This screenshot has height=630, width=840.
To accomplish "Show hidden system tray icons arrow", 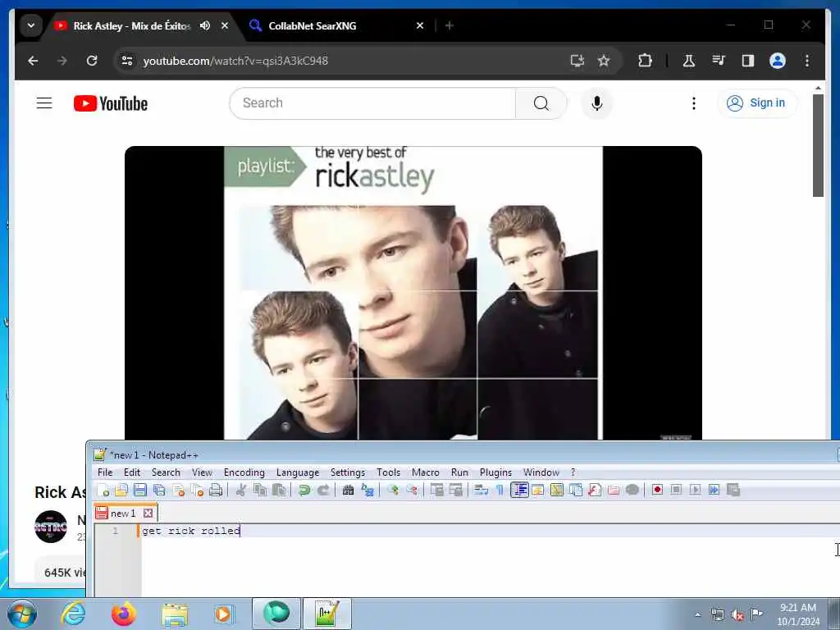I will point(697,615).
